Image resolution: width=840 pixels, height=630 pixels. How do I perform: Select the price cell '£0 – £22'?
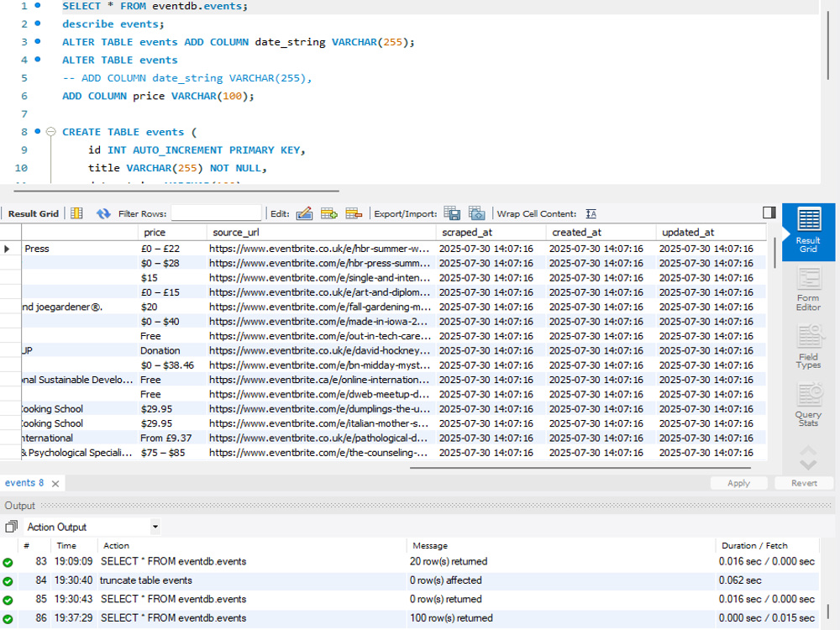coord(172,249)
